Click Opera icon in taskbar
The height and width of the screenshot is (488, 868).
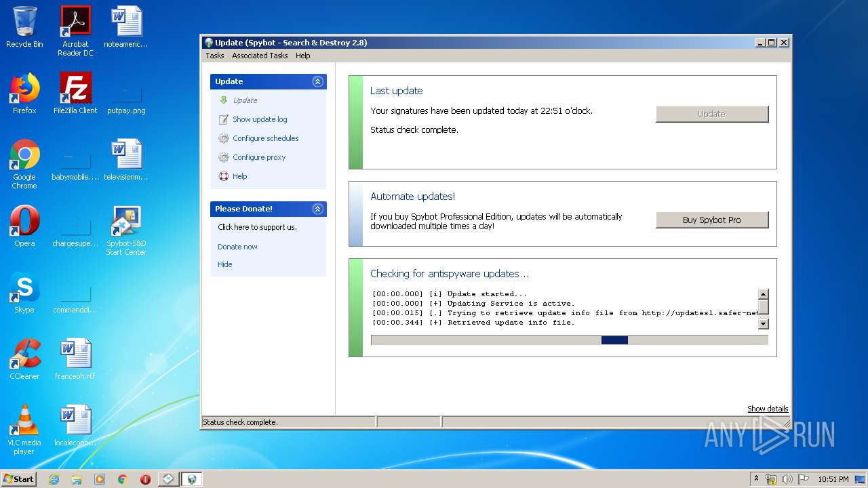(x=145, y=479)
